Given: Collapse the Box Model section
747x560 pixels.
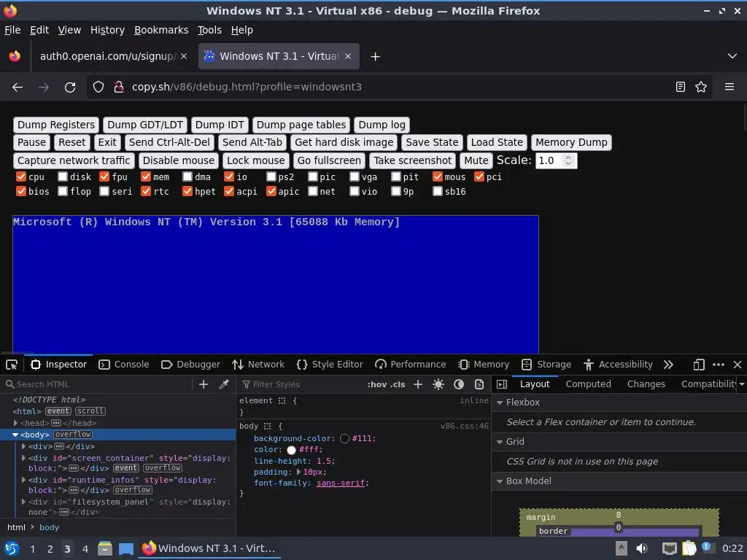Looking at the screenshot, I should point(500,481).
